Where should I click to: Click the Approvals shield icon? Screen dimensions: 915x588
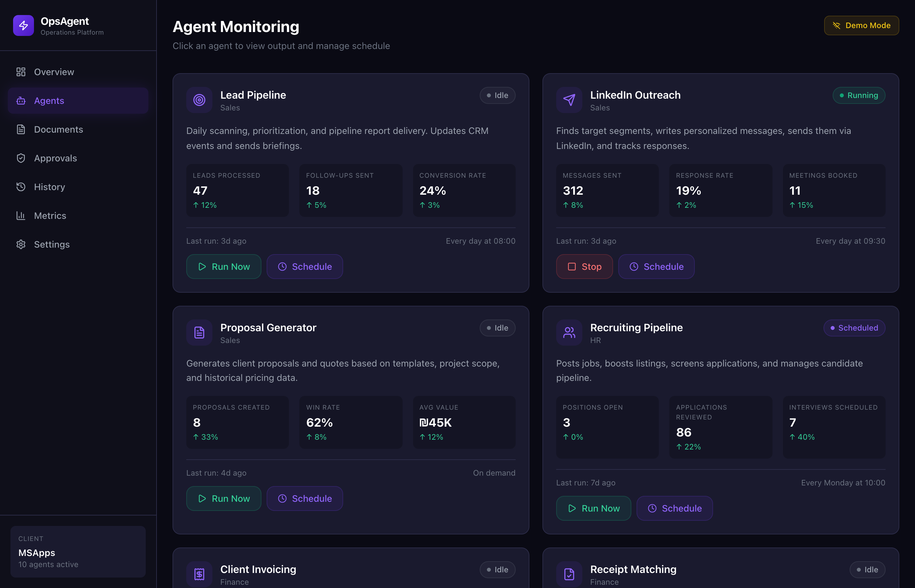(x=21, y=158)
